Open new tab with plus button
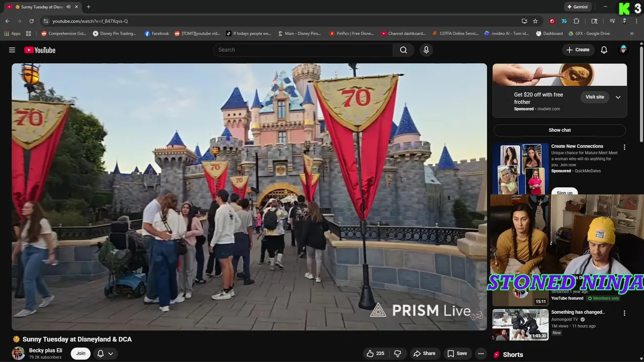 tap(89, 7)
